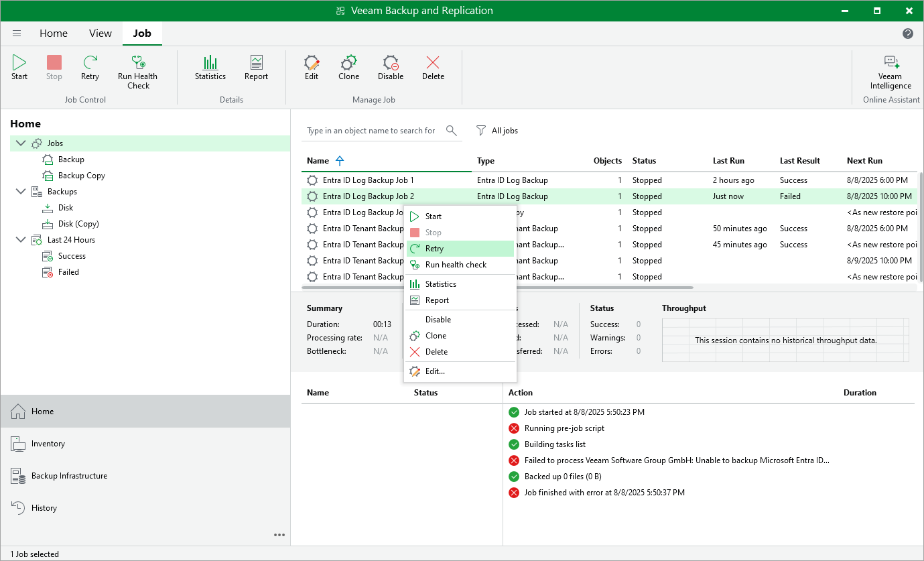The height and width of the screenshot is (561, 924).
Task: Collapse the Last 24 Hours node
Action: tap(20, 240)
